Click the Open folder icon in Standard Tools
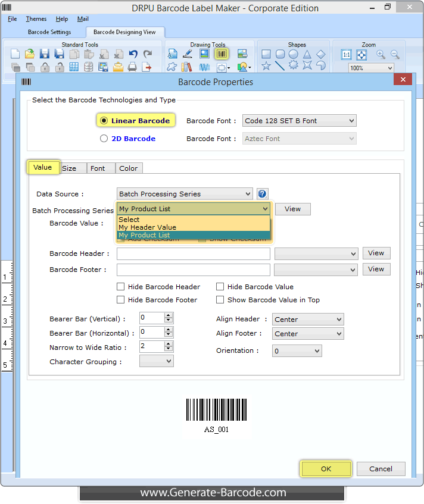 30,54
